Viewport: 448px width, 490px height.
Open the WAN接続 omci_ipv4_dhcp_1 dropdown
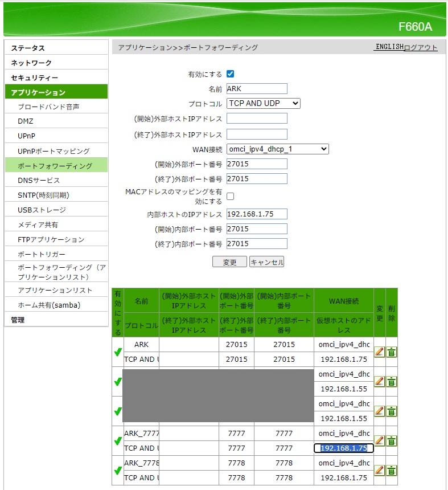coord(278,149)
